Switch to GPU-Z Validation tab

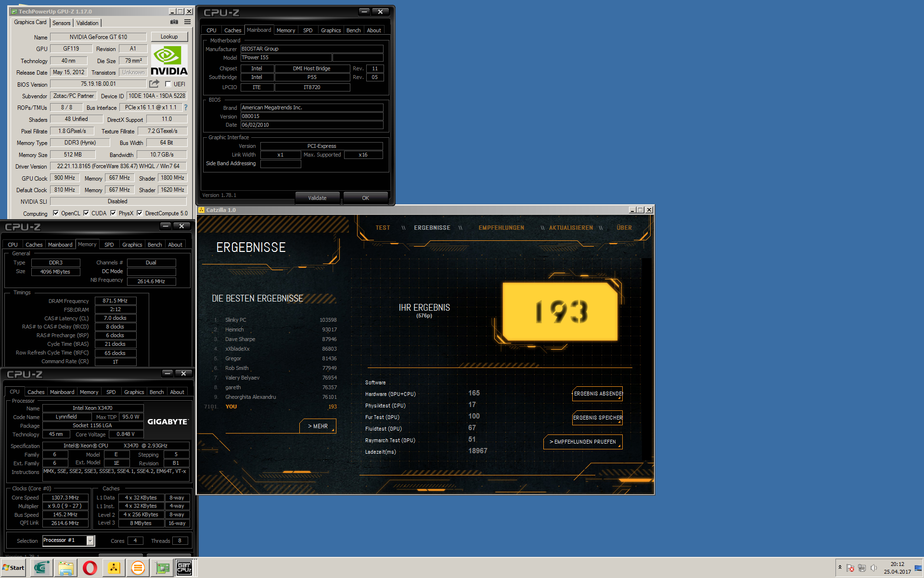click(87, 23)
